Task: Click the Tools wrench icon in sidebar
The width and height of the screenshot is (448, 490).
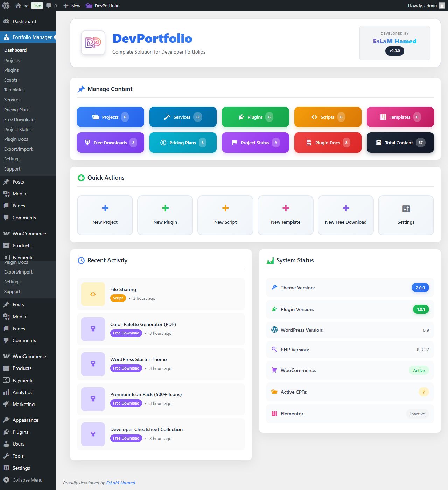Action: pos(6,456)
